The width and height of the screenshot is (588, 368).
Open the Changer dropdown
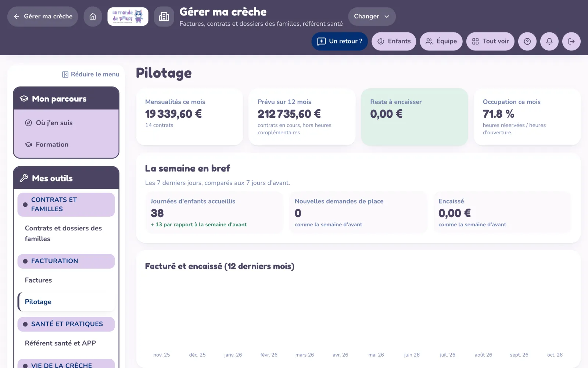click(372, 17)
